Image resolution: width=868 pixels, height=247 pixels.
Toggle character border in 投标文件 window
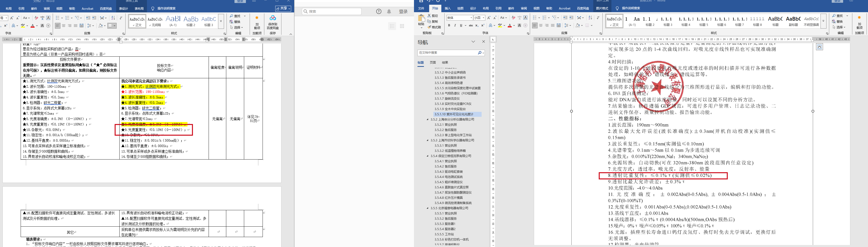coord(525,18)
